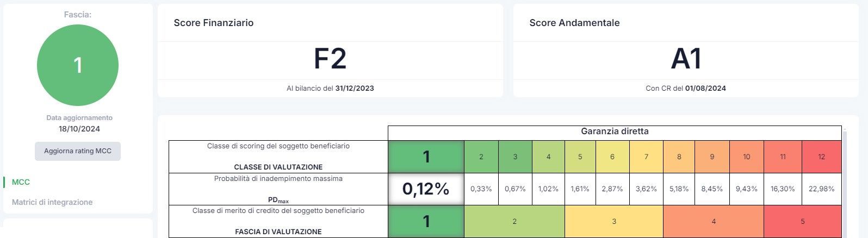
Task: Select scoring class 8 orange cell
Action: click(x=679, y=156)
